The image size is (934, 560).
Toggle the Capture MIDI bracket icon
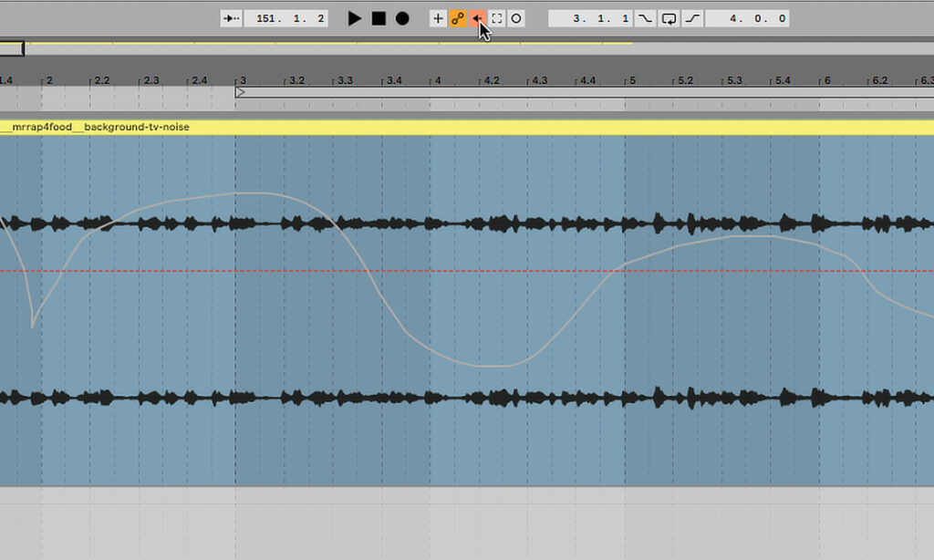coord(497,18)
